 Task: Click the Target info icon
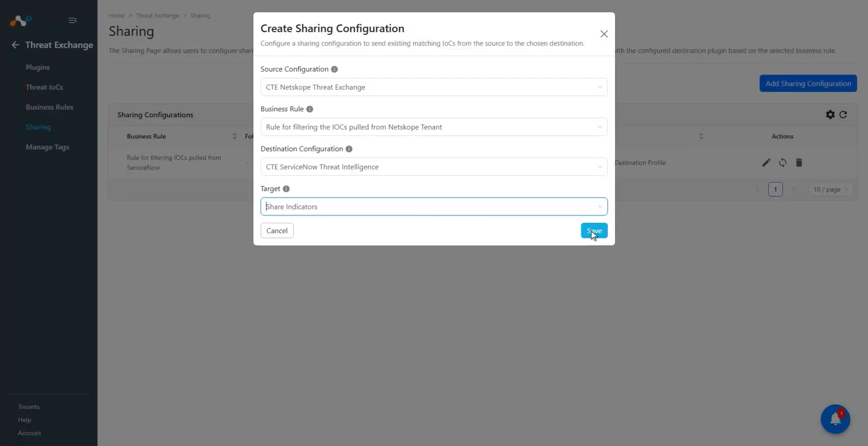[x=286, y=189]
